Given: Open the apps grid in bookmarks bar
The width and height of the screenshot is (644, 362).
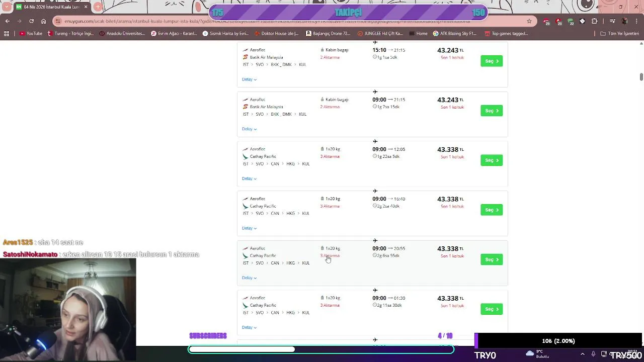Looking at the screenshot, I should pos(7,34).
